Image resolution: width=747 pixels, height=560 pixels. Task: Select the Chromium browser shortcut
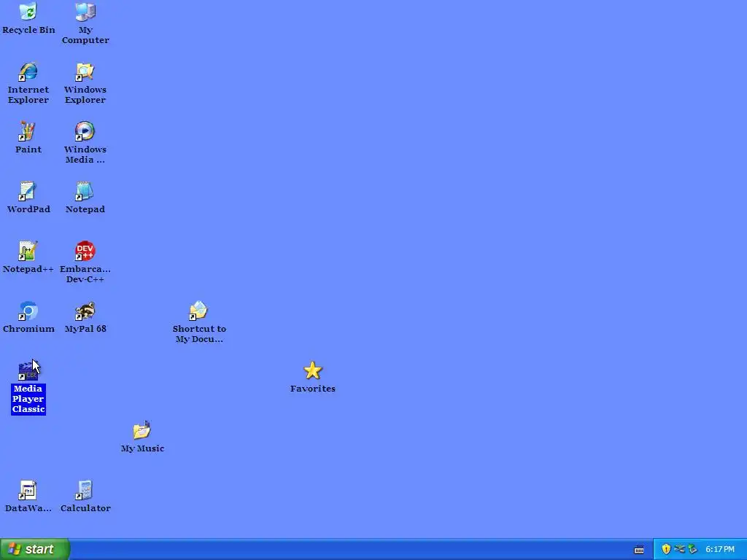pos(28,311)
